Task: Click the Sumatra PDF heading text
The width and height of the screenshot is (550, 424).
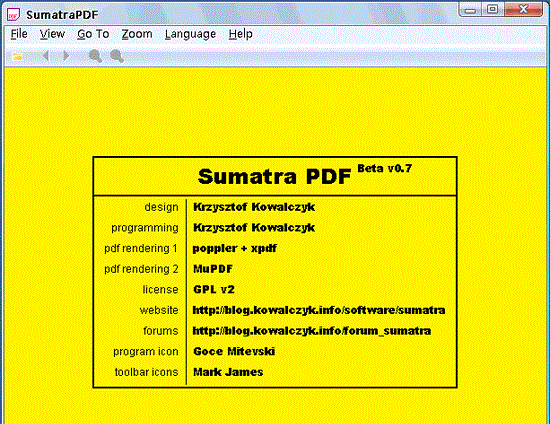Action: (x=274, y=176)
